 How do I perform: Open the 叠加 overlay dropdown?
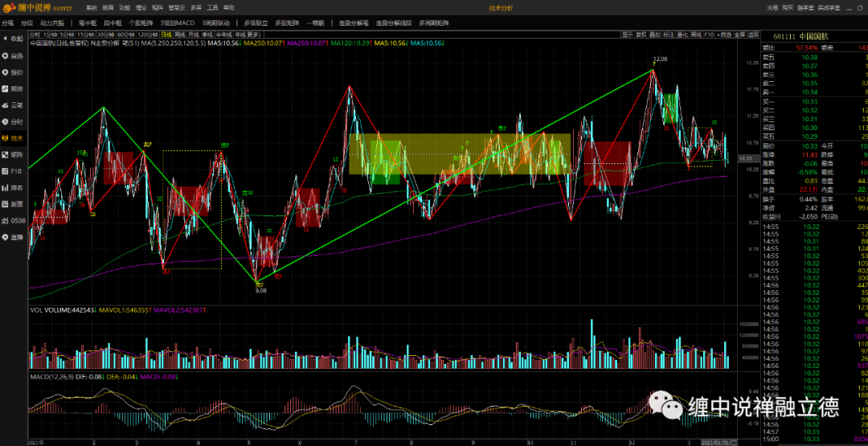pyautogui.click(x=655, y=35)
